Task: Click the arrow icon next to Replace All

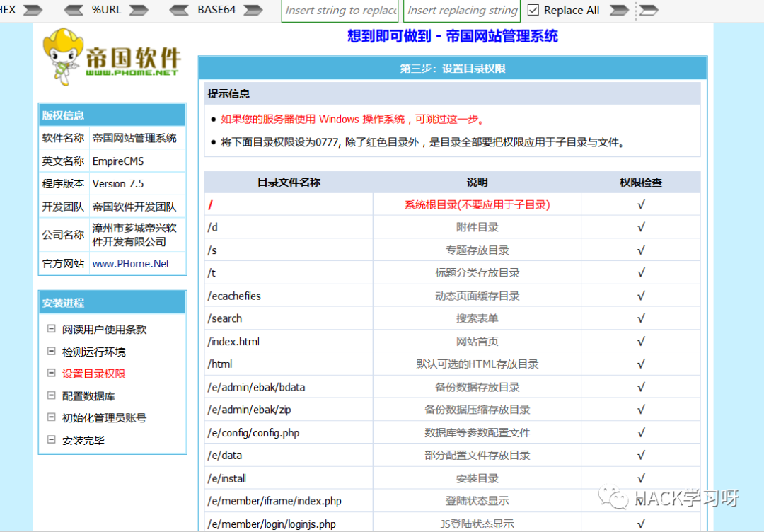Action: 618,10
